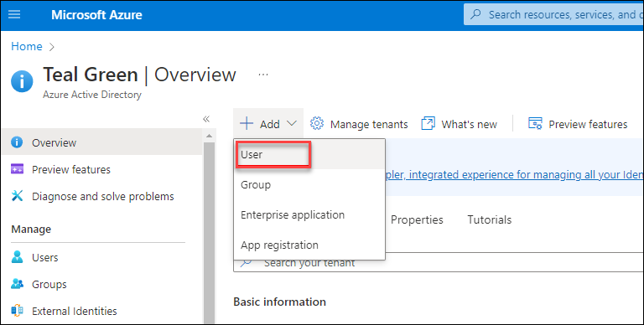Viewport: 644px width, 325px height.
Task: Click the Users person icon
Action: [x=17, y=257]
